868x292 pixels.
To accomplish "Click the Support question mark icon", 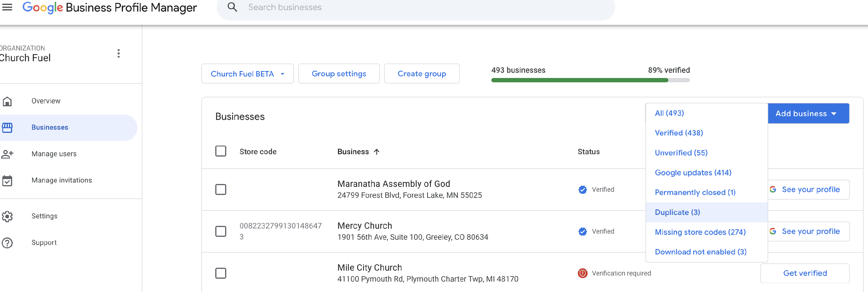I will coord(7,243).
